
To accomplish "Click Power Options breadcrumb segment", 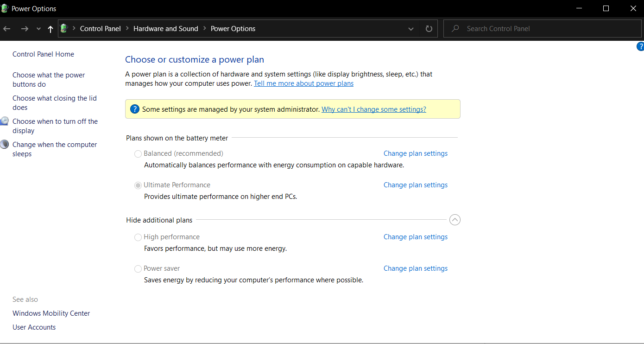I will point(233,29).
